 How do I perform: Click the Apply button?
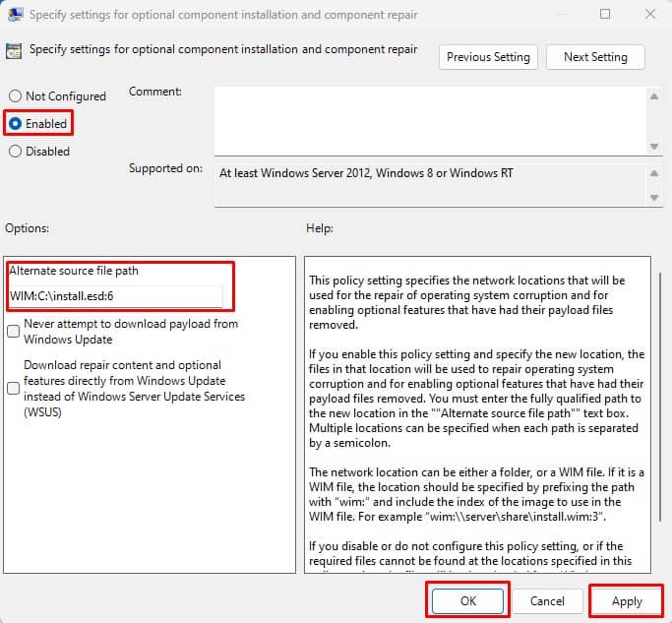(x=627, y=601)
